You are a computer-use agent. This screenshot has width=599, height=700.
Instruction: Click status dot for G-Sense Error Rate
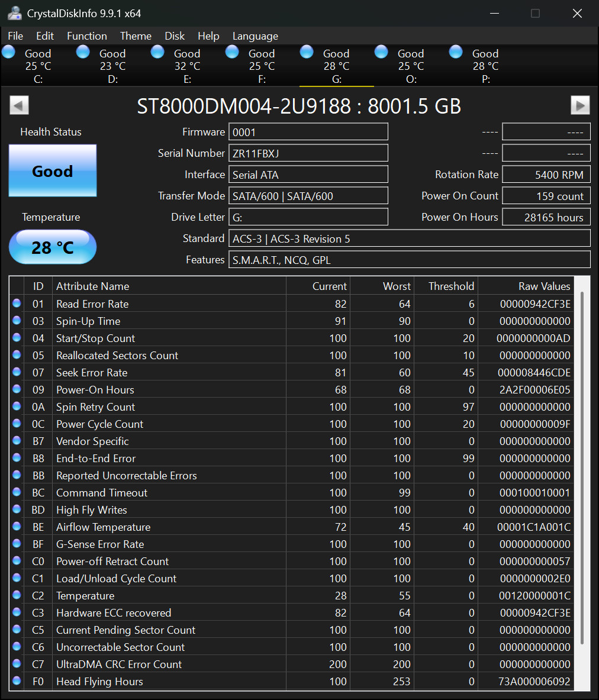17,543
